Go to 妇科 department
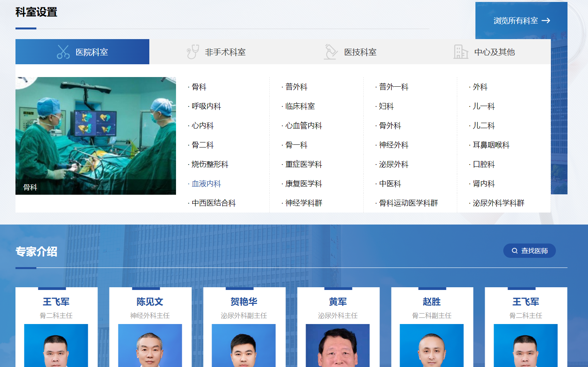This screenshot has width=588, height=367. (x=386, y=106)
